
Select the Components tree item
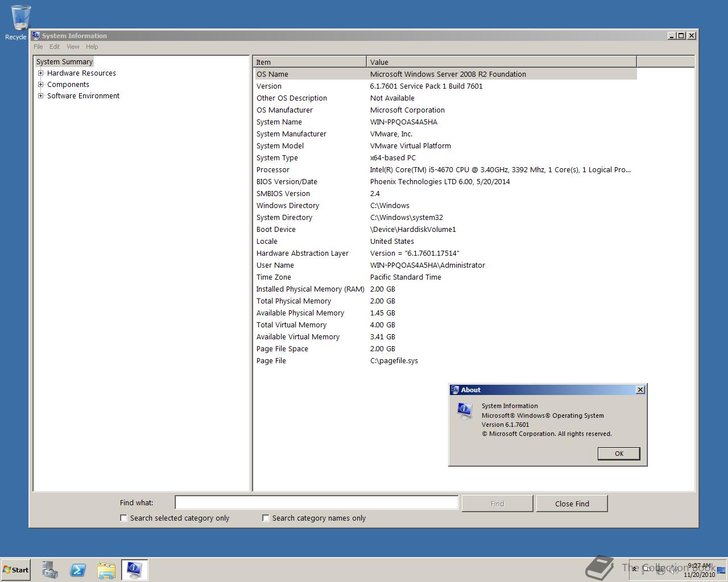coord(68,85)
